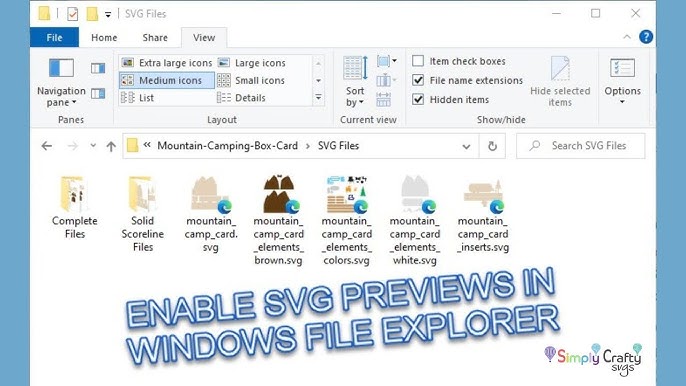Toggle the Preview pane icon
The image size is (686, 386).
(98, 68)
